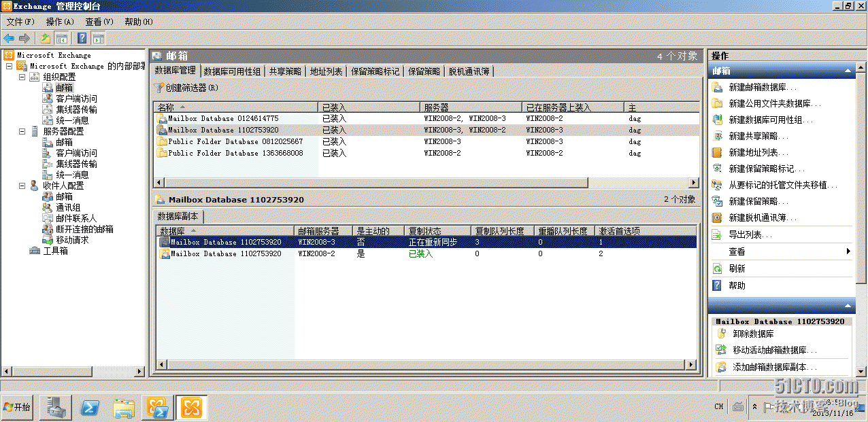The height and width of the screenshot is (422, 868).
Task: Toggle the show/hide action pane toolbar icon
Action: (99, 38)
